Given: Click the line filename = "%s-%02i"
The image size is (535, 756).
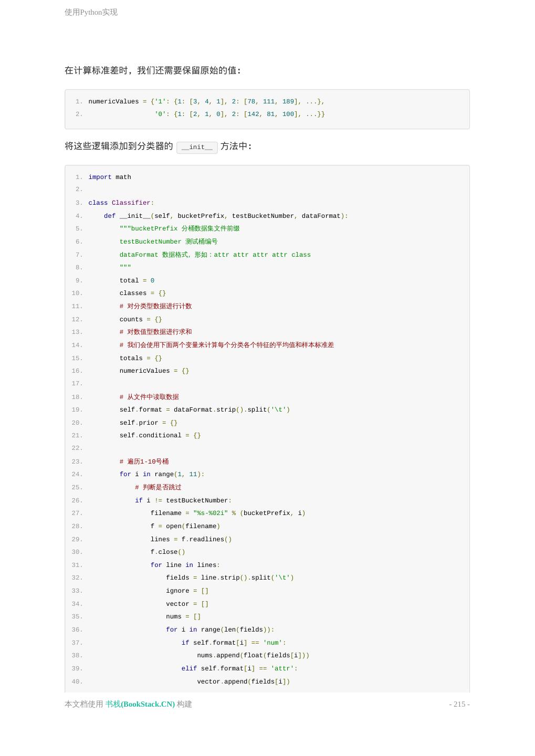Looking at the screenshot, I should [x=228, y=513].
